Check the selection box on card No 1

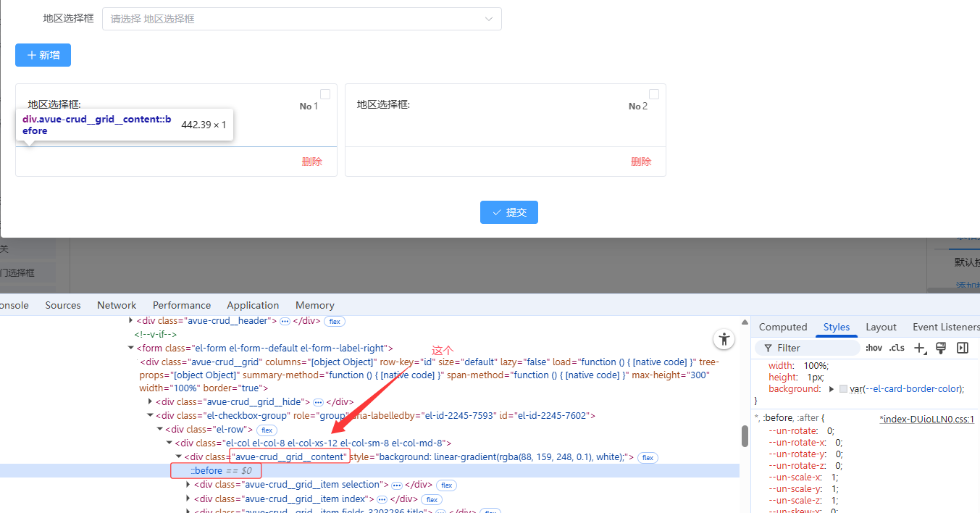pos(325,94)
